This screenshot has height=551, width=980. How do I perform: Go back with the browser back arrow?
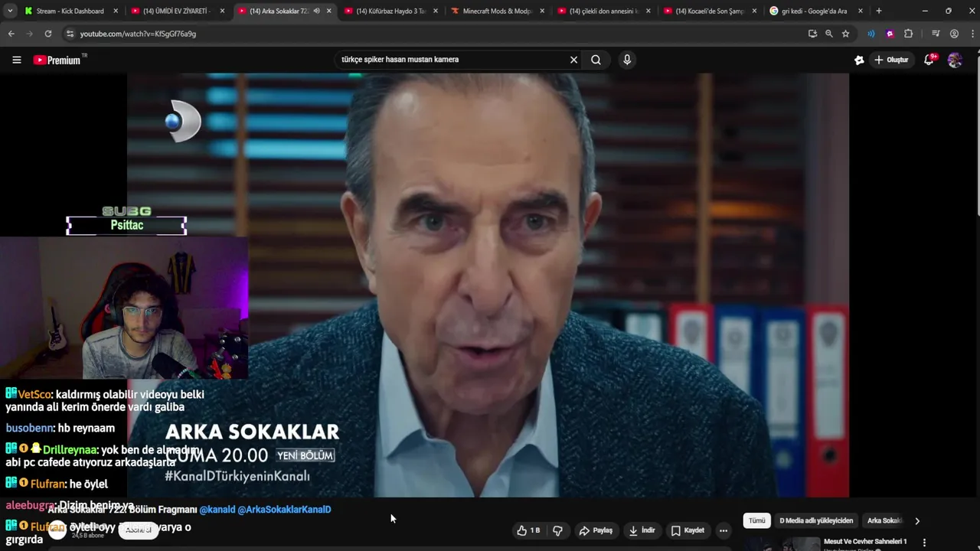11,34
